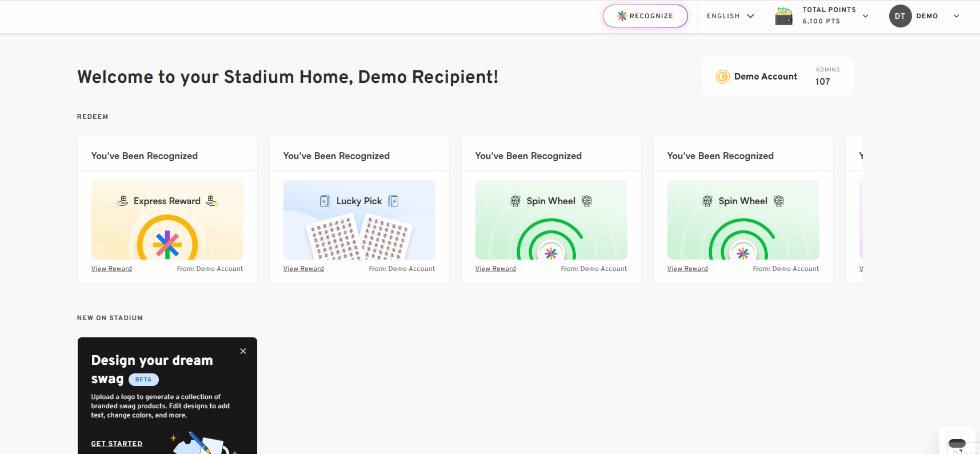
Task: Click the first card's You've Been Recognized title
Action: (145, 156)
